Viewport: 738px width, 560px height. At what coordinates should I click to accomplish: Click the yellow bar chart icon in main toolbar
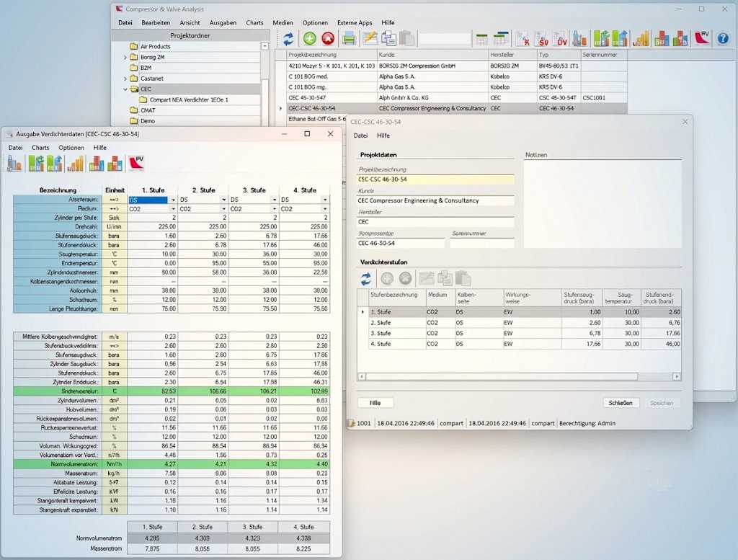click(x=641, y=39)
